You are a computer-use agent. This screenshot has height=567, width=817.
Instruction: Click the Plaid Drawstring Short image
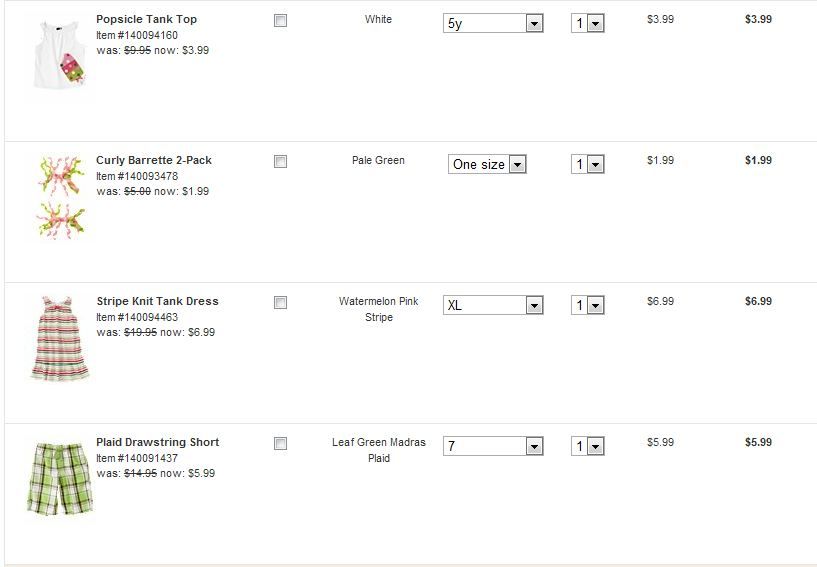click(x=59, y=479)
